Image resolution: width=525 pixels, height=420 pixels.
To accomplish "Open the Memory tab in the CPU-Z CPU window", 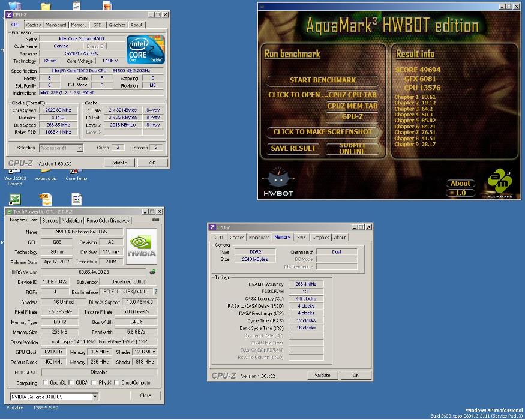I will click(x=79, y=25).
